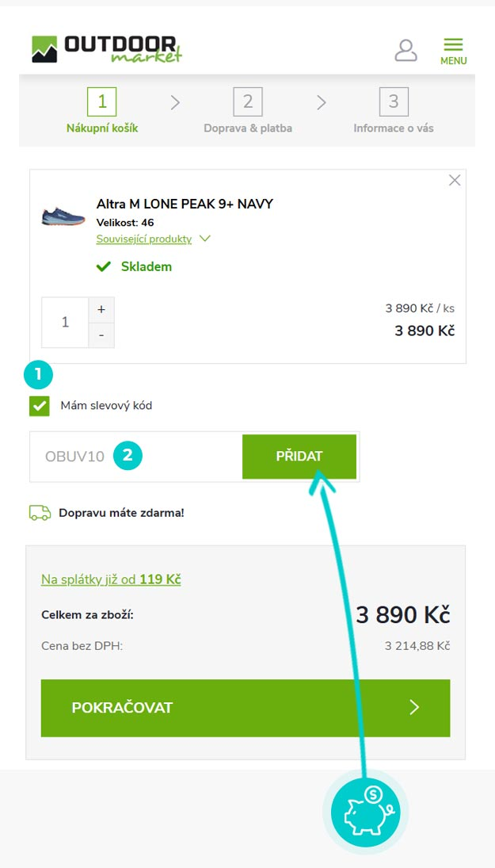Decrease quantity with the minus stepper
The image size is (495, 868).
pyautogui.click(x=101, y=335)
